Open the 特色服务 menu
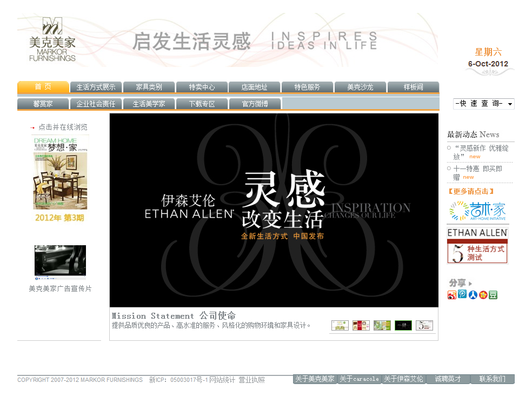 click(308, 87)
